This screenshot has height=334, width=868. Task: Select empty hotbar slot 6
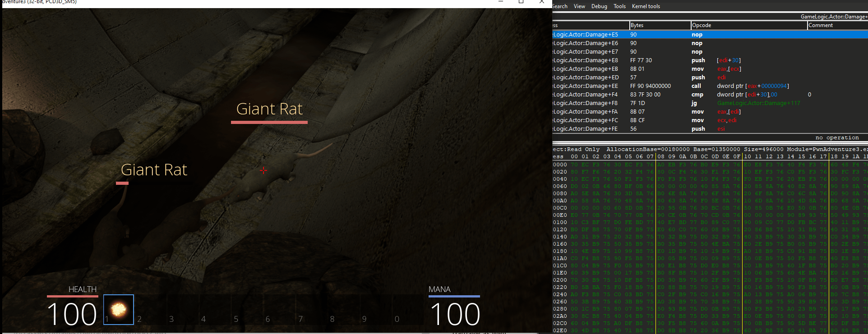tap(279, 310)
